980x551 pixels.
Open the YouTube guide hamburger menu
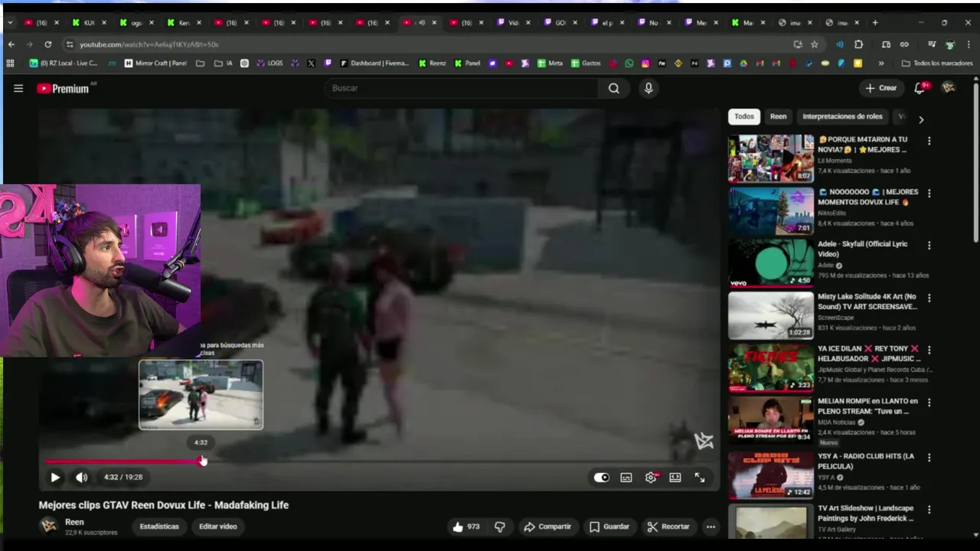(18, 89)
